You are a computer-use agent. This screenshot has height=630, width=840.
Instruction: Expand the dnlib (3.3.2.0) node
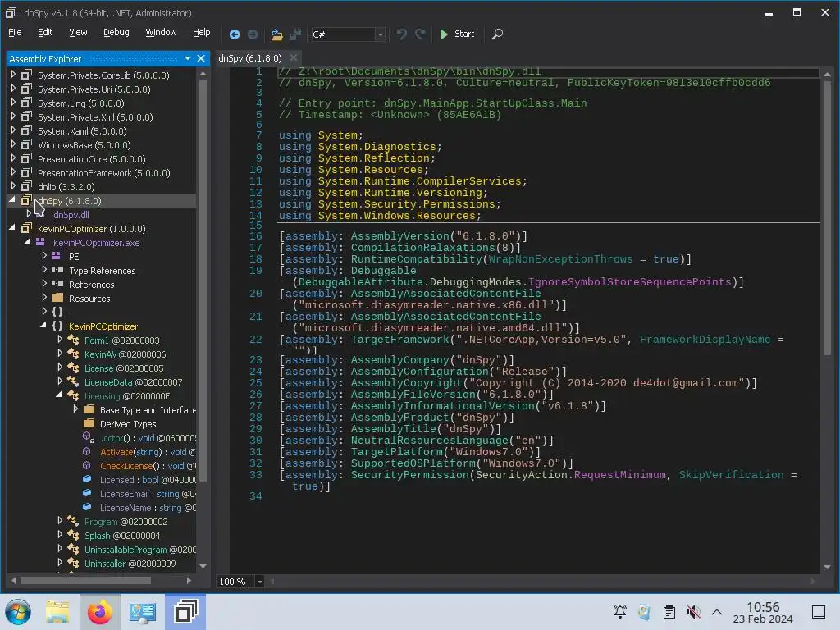click(x=13, y=186)
